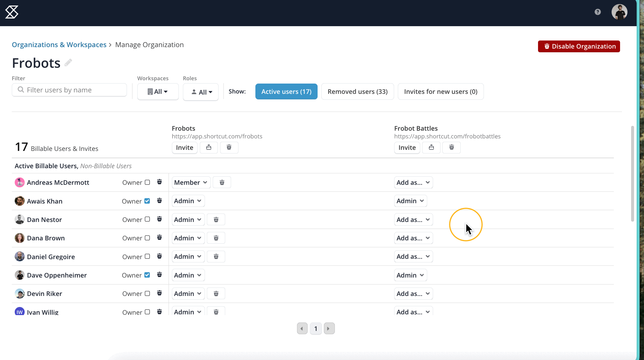Click the Filter users by name field
Screen dimensions: 644x360
coord(69,90)
